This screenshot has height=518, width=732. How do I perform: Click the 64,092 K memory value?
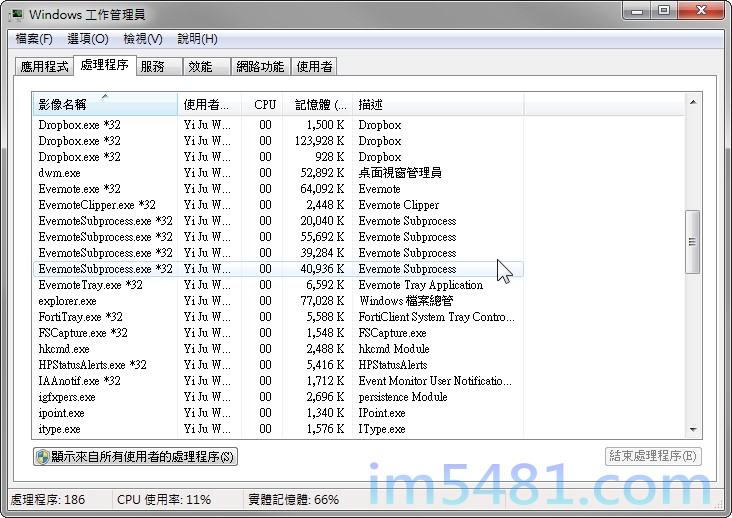tap(322, 189)
